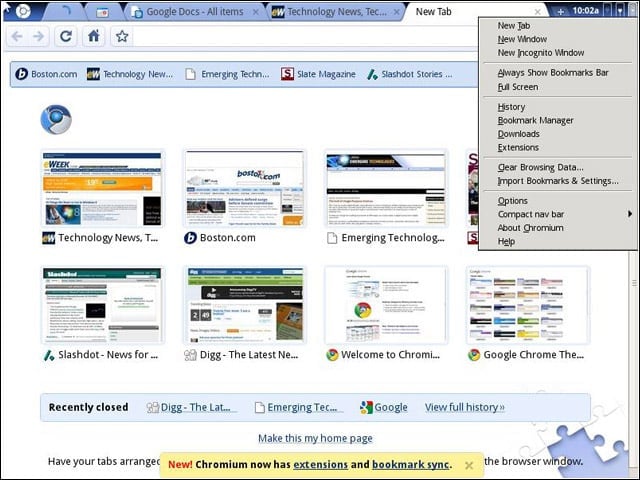Viewport: 640px width, 480px height.
Task: Dismiss the yellow Chromium extensions notification
Action: pyautogui.click(x=469, y=465)
